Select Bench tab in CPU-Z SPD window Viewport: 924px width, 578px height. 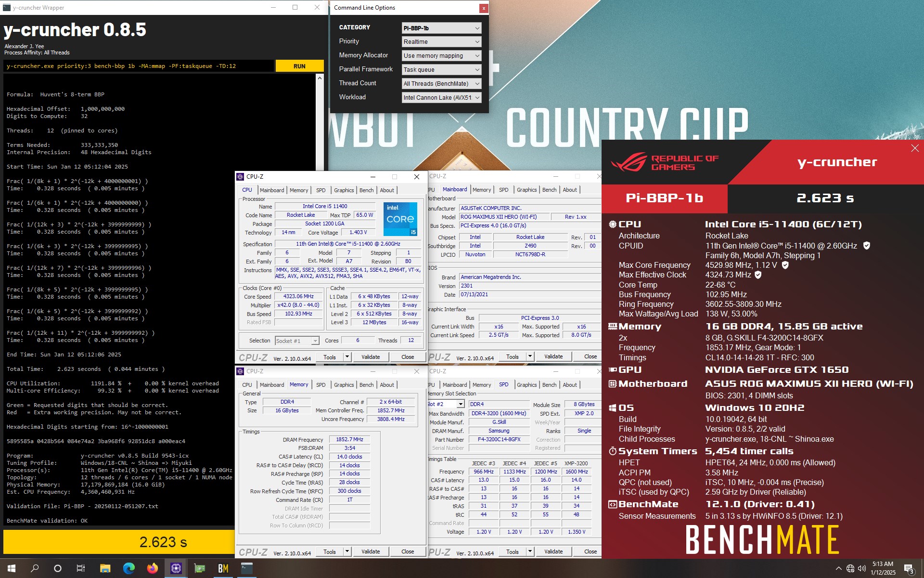[550, 385]
